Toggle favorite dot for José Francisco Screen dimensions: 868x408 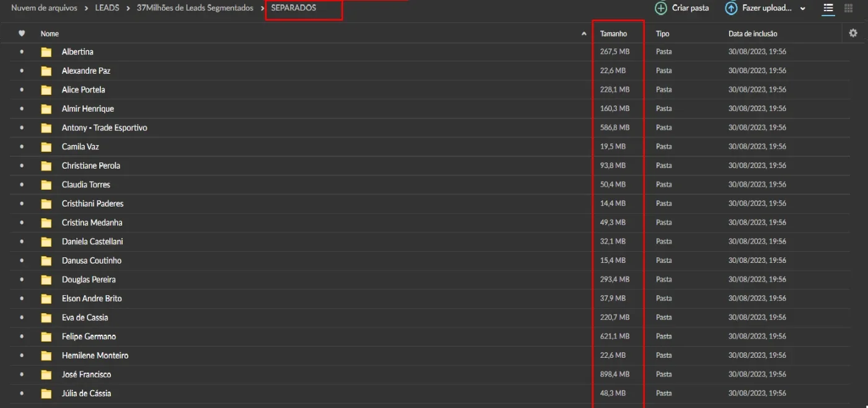pos(22,375)
